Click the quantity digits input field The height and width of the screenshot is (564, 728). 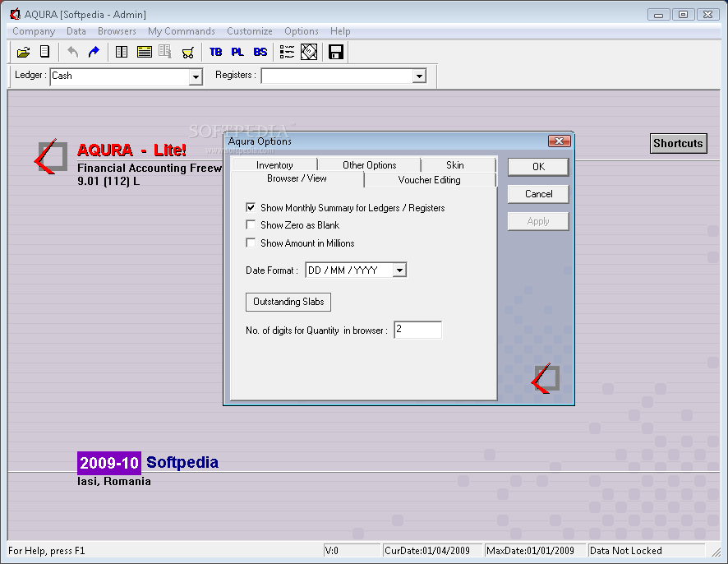pyautogui.click(x=418, y=330)
